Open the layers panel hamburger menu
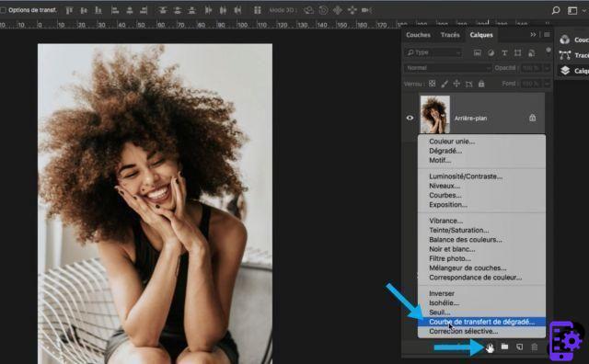589x364 pixels. [547, 35]
